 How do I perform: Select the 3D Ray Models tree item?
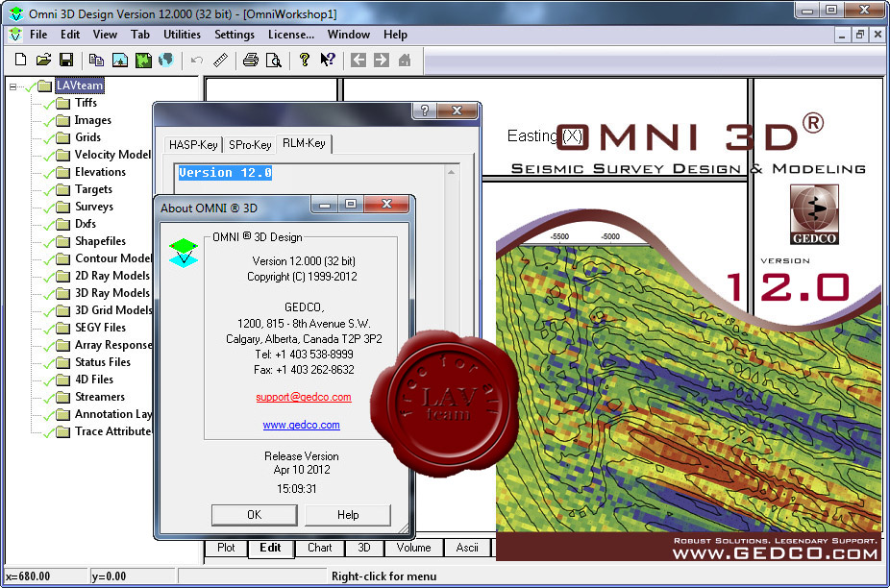coord(113,293)
